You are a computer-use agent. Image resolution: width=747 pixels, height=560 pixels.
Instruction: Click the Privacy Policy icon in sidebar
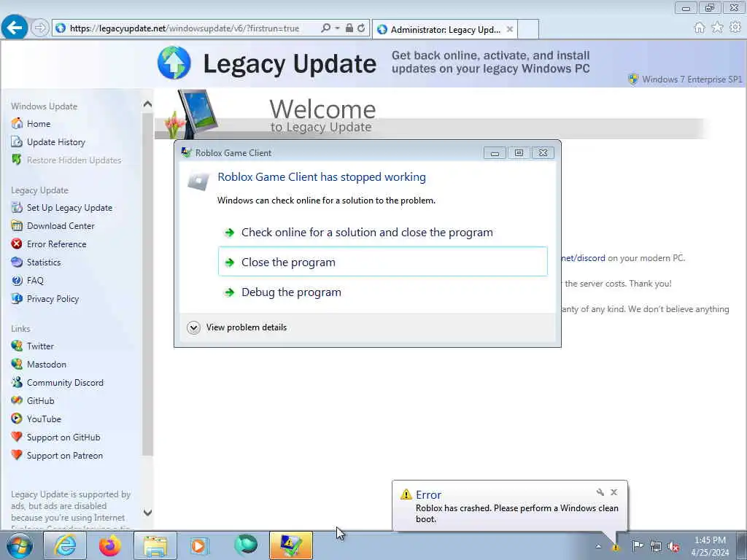tap(17, 298)
